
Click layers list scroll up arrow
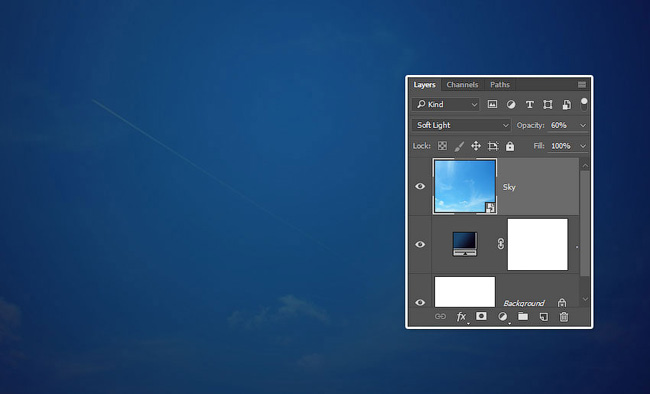click(x=585, y=165)
